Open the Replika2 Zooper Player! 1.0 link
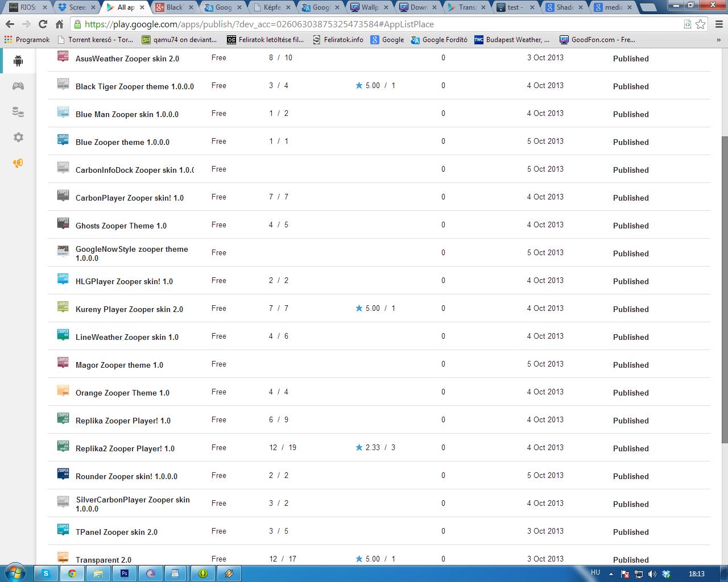The width and height of the screenshot is (728, 582). 125,448
